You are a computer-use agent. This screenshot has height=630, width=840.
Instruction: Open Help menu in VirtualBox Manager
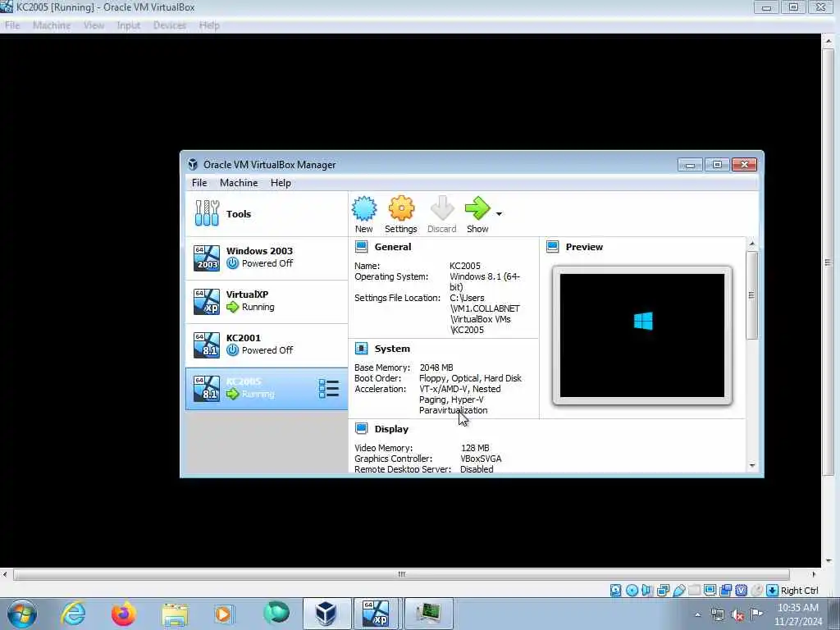[x=281, y=183]
